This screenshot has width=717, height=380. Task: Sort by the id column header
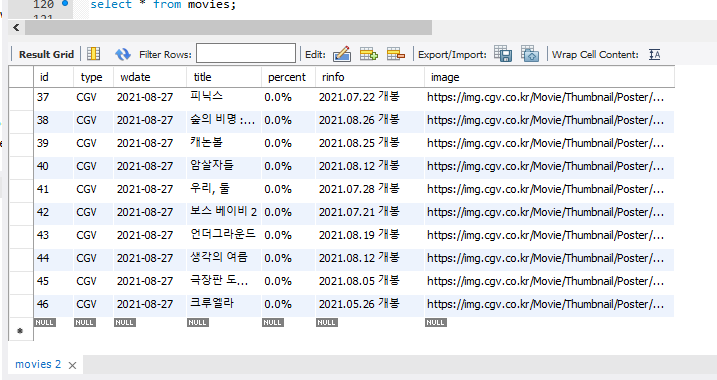click(x=53, y=77)
